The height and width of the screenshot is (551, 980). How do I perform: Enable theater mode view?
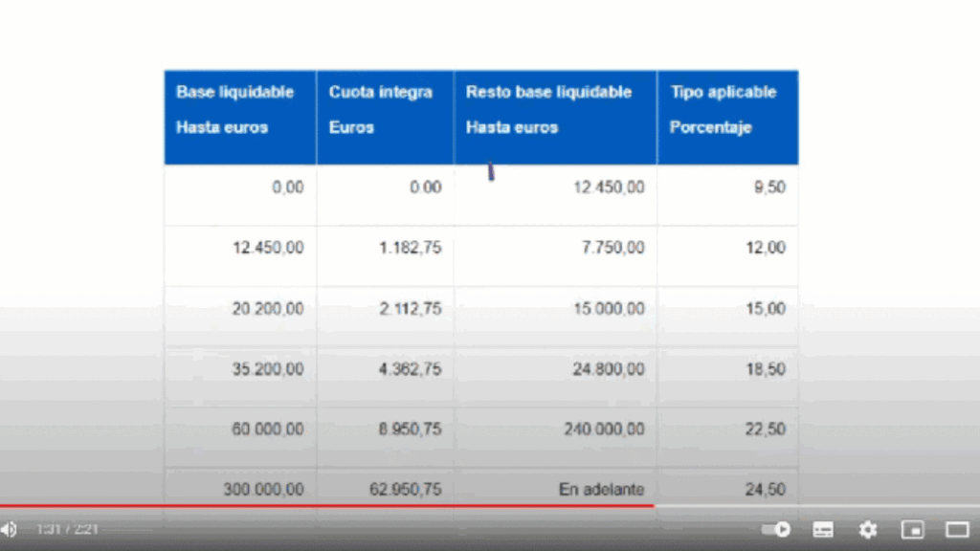(957, 530)
